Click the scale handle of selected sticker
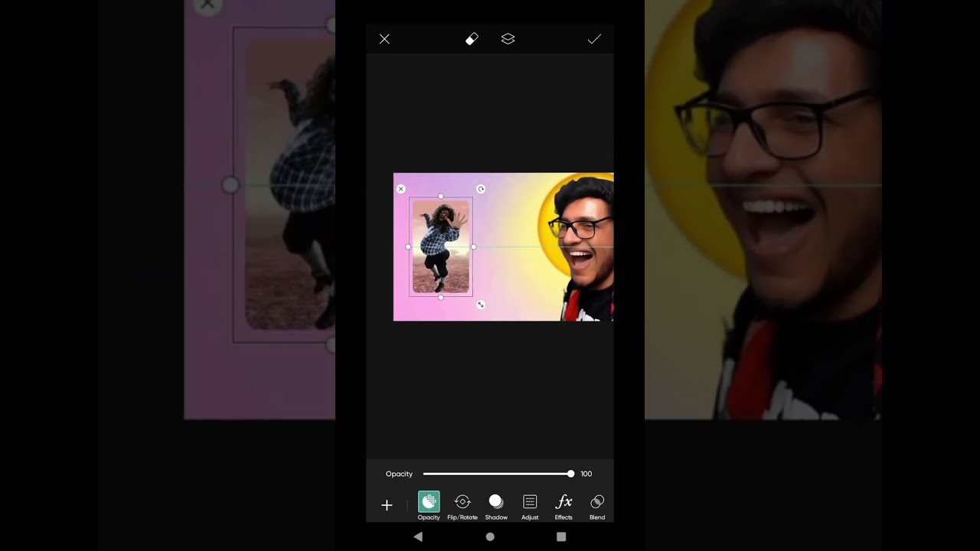 pos(481,305)
